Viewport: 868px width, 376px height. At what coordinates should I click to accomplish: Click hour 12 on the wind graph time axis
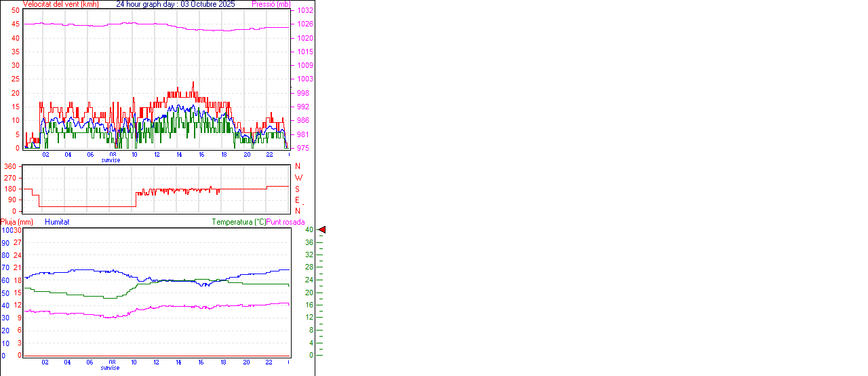pos(157,154)
